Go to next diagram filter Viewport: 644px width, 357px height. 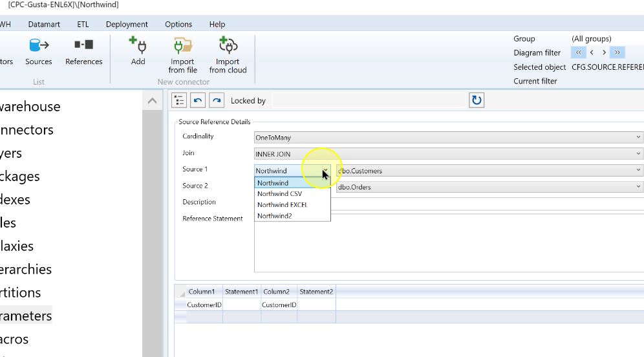tap(604, 52)
